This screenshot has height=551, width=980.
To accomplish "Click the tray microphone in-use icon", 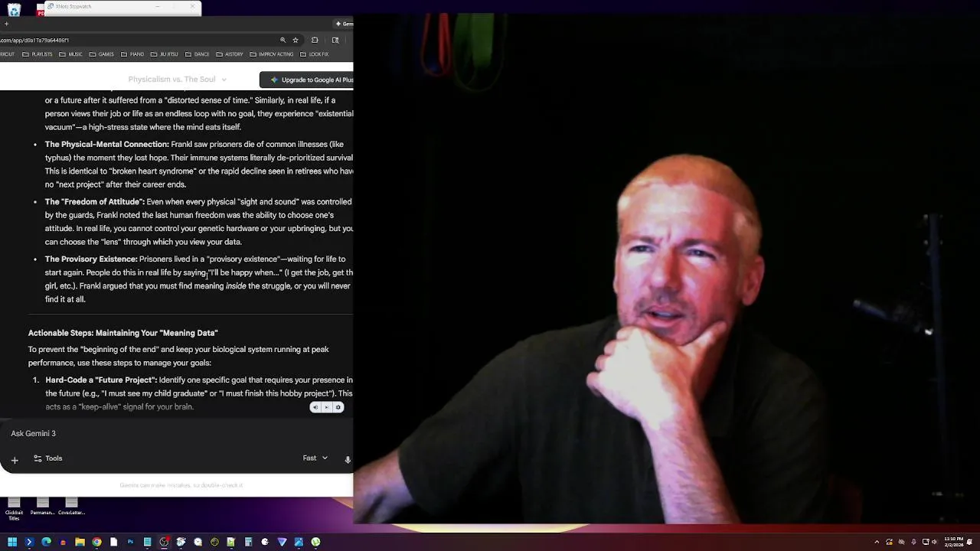I will tap(913, 542).
